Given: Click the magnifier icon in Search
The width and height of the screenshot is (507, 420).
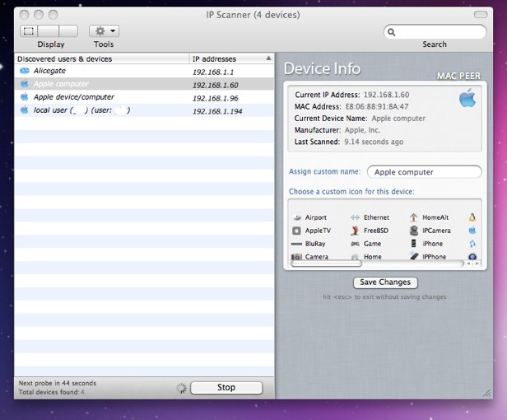Looking at the screenshot, I should point(391,32).
